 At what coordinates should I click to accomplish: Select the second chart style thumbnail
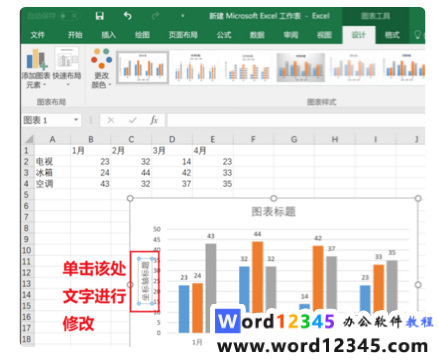pos(195,67)
